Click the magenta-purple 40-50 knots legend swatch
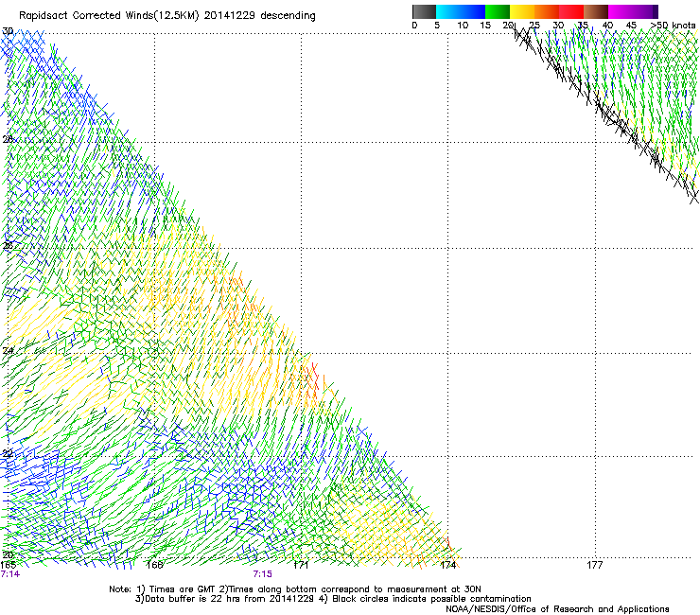The height and width of the screenshot is (615, 700). (633, 11)
